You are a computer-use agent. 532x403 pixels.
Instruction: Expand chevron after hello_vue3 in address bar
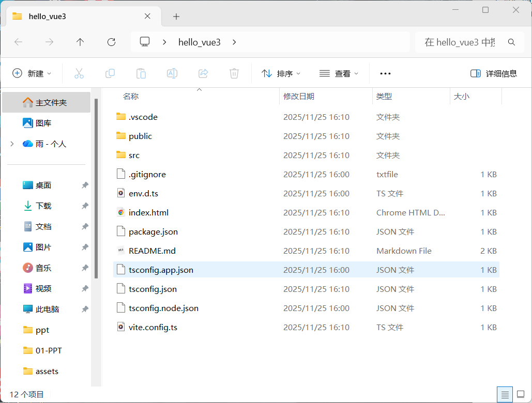pos(234,42)
